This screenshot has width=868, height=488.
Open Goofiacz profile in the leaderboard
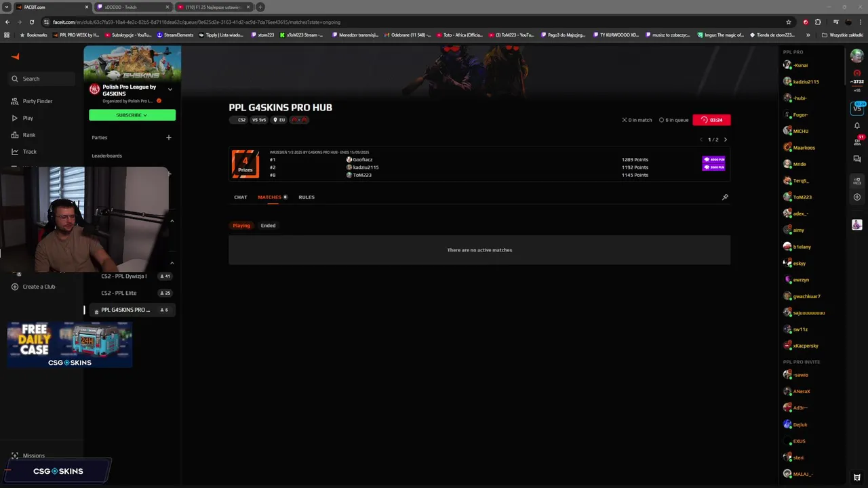(x=359, y=160)
